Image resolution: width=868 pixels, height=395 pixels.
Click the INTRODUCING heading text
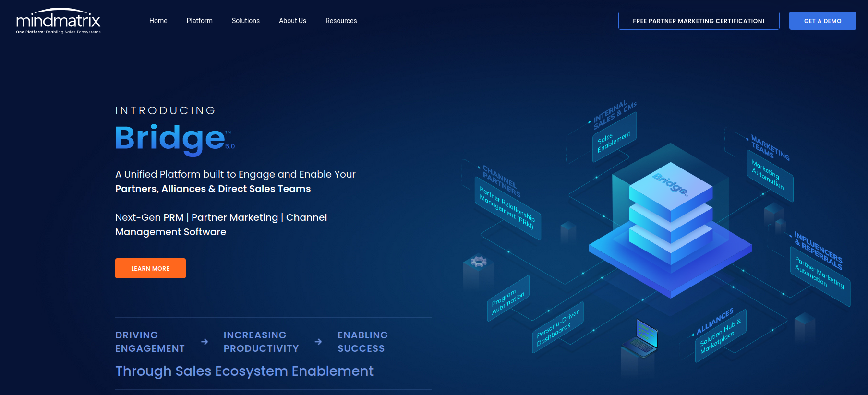[x=166, y=110]
